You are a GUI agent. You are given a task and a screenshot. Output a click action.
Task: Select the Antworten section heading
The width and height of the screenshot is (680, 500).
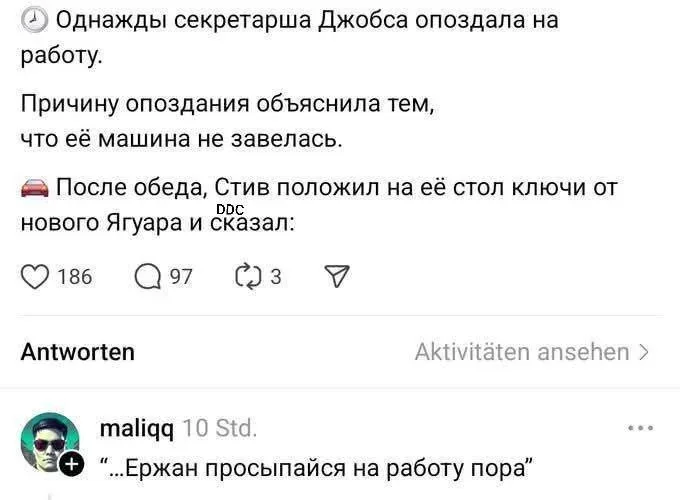[x=77, y=352]
